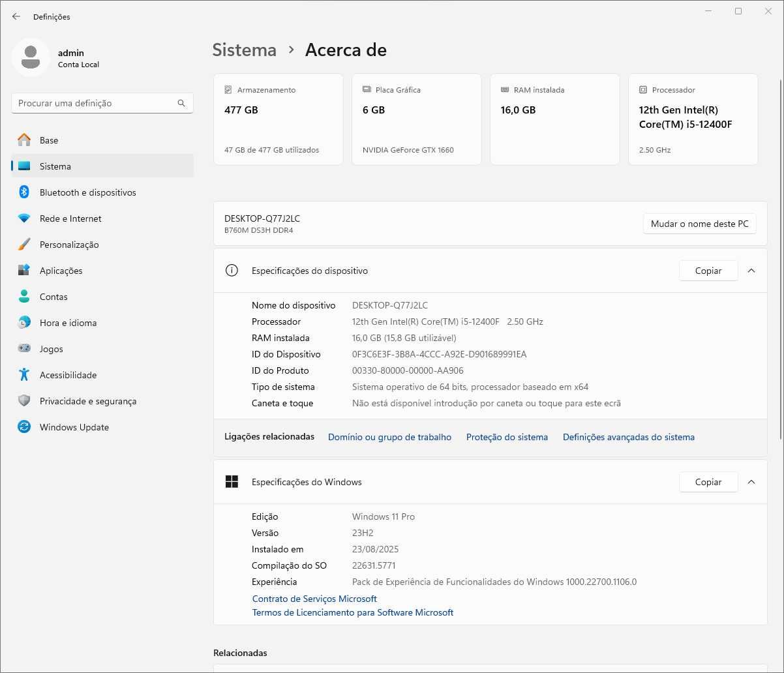Viewport: 784px width, 673px height.
Task: Click the Hora e idioma clock icon
Action: (24, 323)
